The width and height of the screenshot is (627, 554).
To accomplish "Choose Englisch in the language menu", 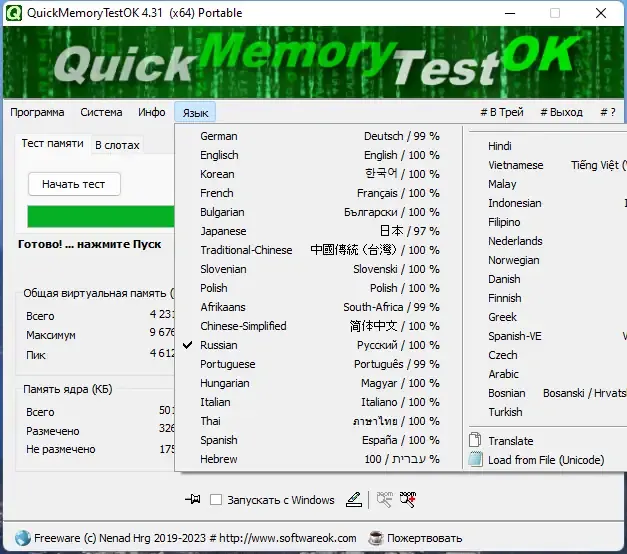I will click(319, 155).
